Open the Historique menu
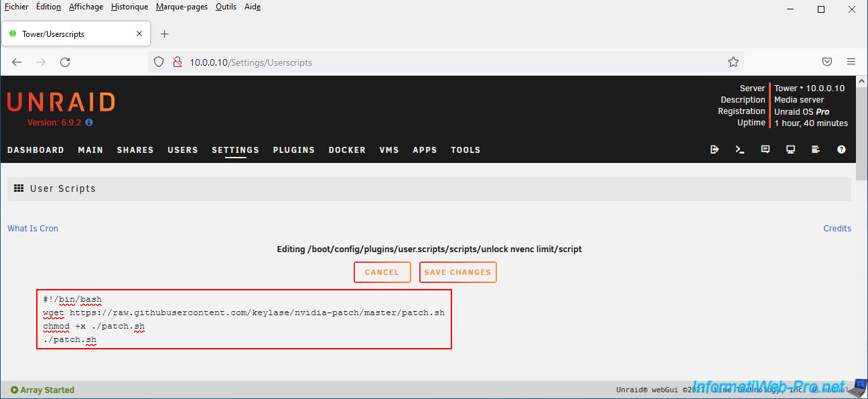This screenshot has height=399, width=868. [129, 7]
